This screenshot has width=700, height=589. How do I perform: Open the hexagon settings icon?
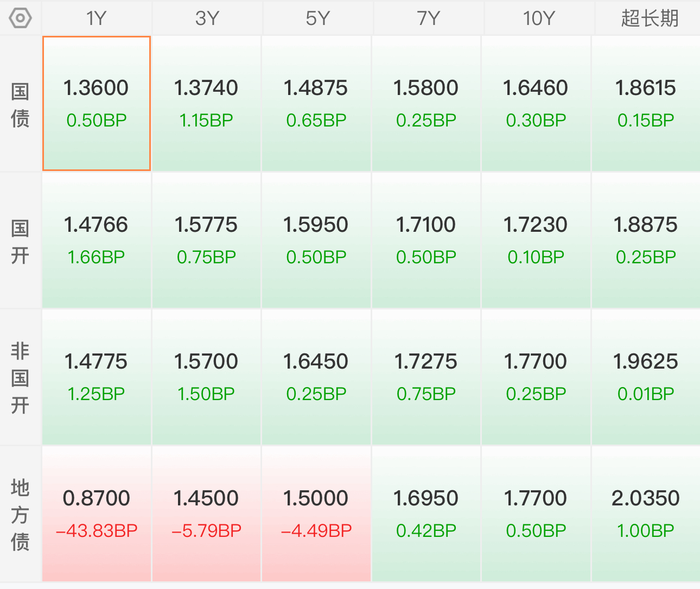[21, 18]
